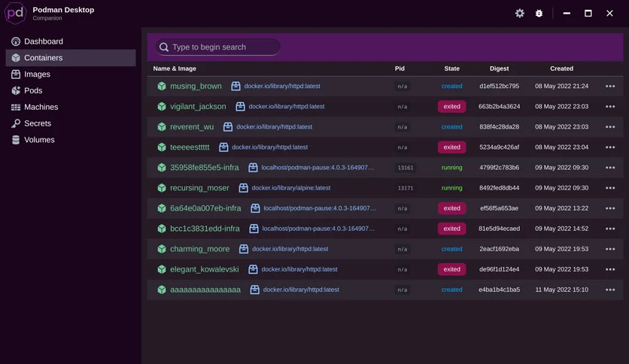Open the Images section
Screen dimensions: 629x364
click(x=71, y=74)
